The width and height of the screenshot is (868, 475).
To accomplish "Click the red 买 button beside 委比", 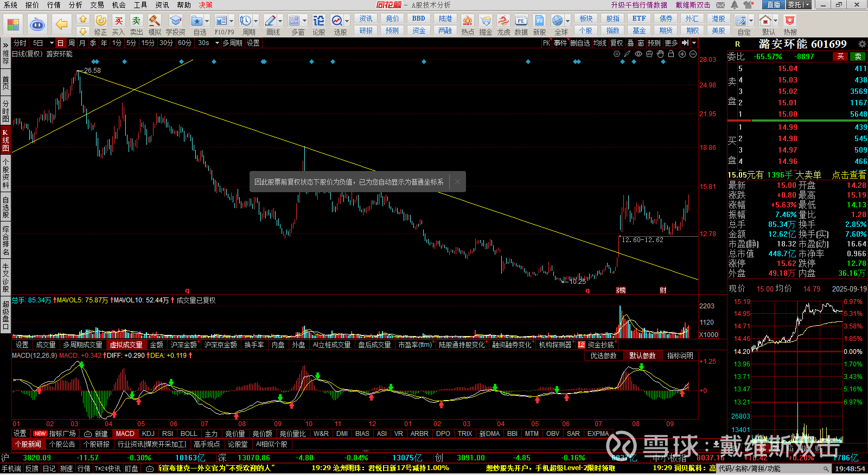I will pyautogui.click(x=840, y=56).
